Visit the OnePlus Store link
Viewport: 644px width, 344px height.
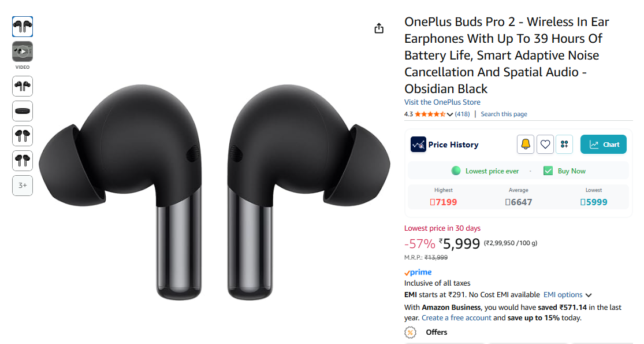(x=442, y=102)
